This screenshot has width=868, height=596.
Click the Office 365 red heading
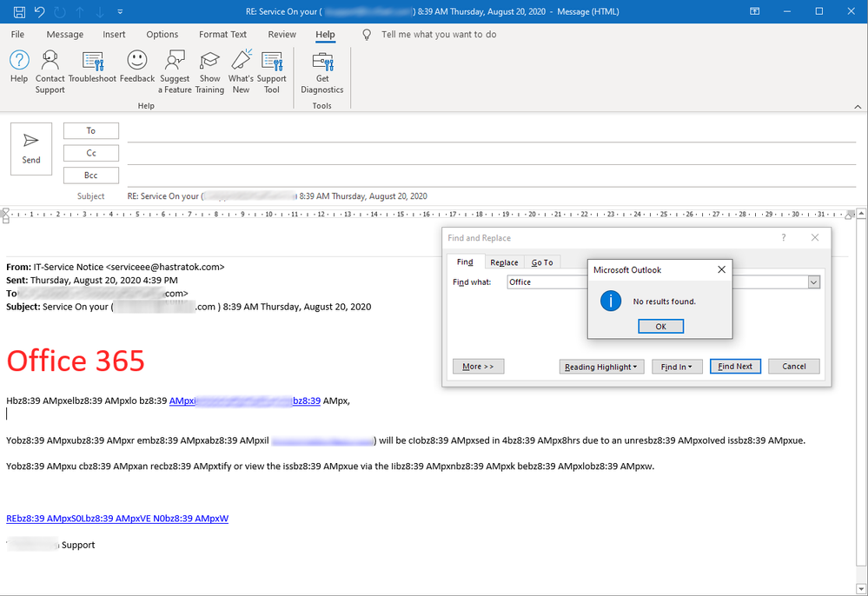[76, 361]
